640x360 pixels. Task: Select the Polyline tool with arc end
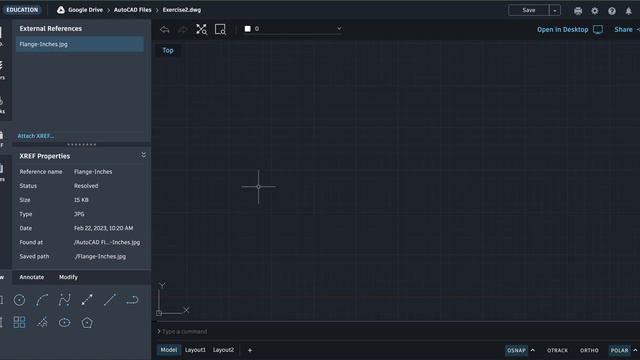[132, 300]
